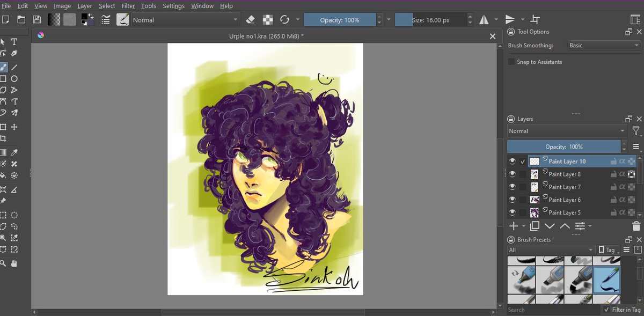Reload the original brush preset
Screen dimensions: 644x316
(285, 20)
